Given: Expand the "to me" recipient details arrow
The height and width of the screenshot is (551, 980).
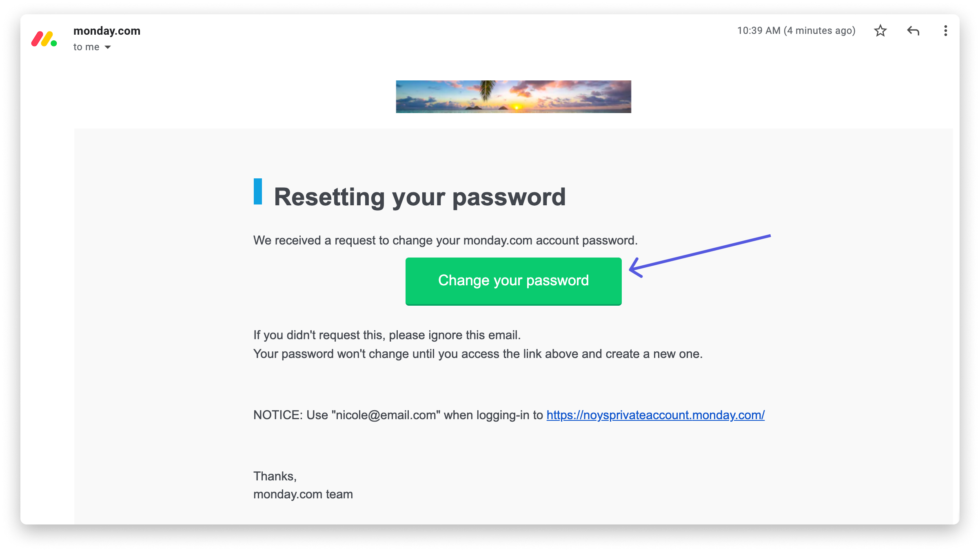Looking at the screenshot, I should click(108, 47).
